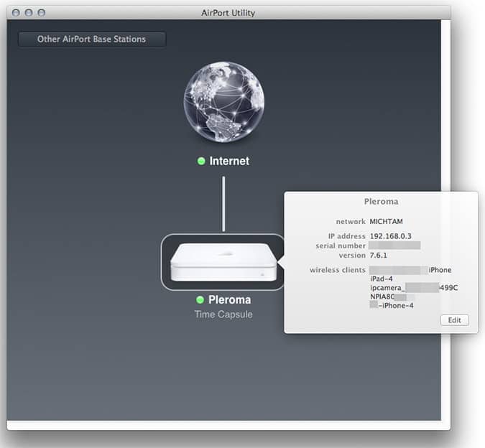Select the ipcamera wireless client entry

[x=413, y=287]
